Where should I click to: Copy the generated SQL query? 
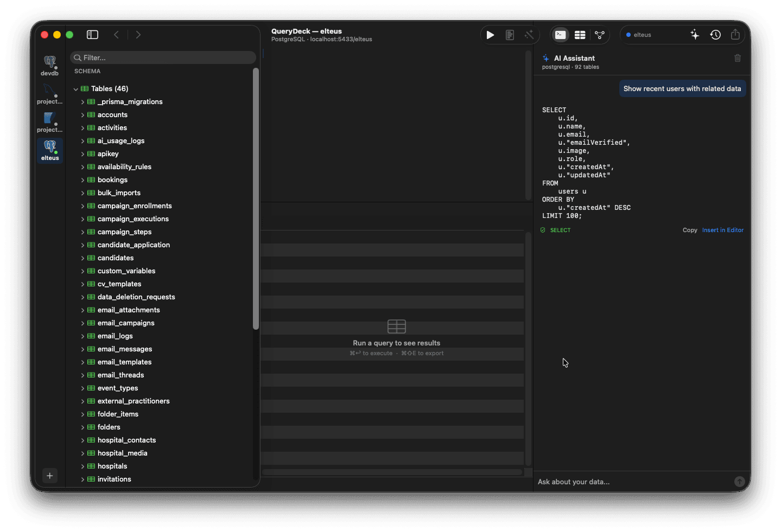point(690,230)
